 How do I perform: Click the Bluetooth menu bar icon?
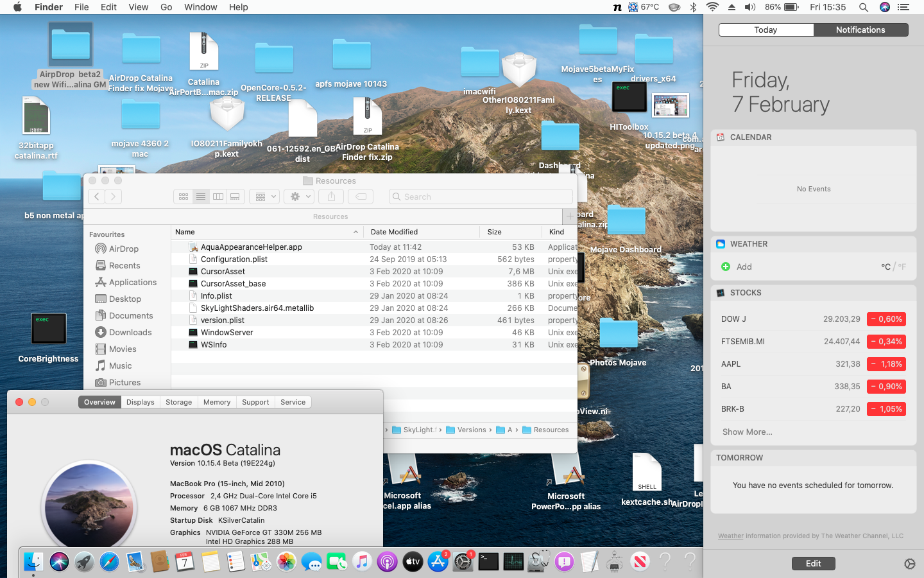coord(693,7)
